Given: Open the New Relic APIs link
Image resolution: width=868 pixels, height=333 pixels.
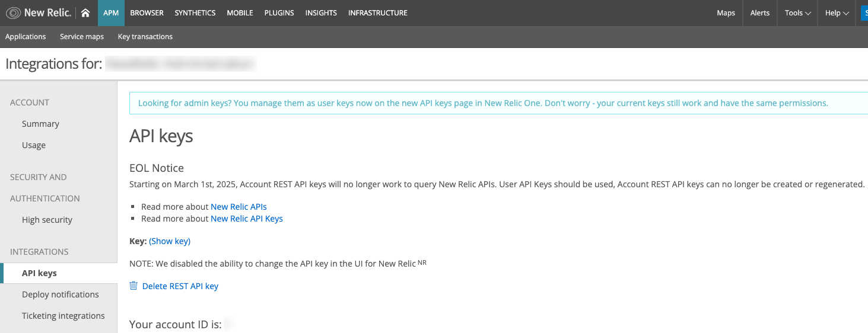Looking at the screenshot, I should click(239, 207).
